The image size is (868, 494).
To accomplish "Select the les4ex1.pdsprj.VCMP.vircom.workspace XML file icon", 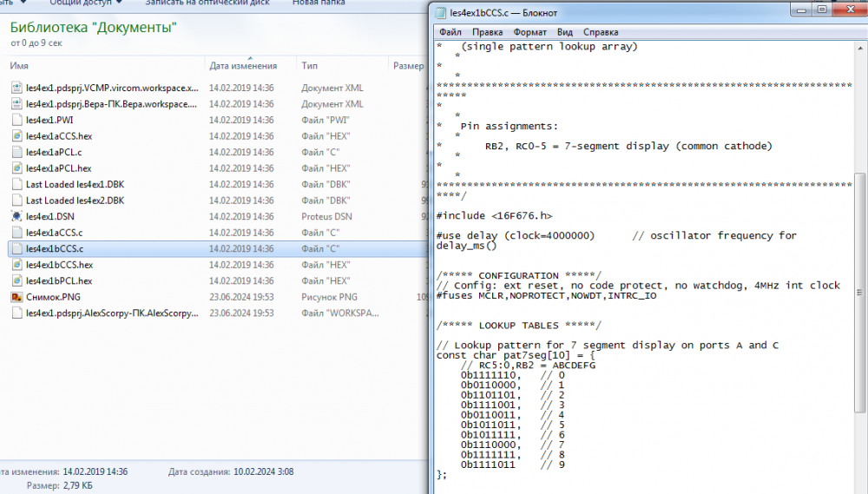I will 16,88.
